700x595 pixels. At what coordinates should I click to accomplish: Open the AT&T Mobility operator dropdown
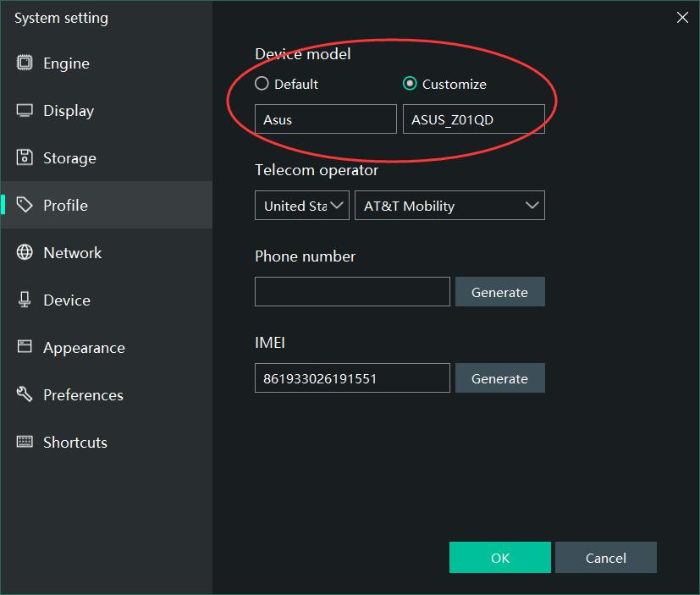(449, 206)
